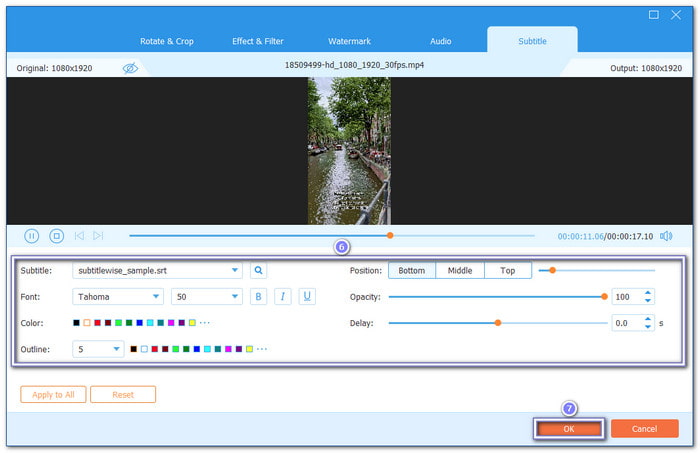This screenshot has height=453, width=700.
Task: Pick blue subtitle text color
Action: [139, 323]
